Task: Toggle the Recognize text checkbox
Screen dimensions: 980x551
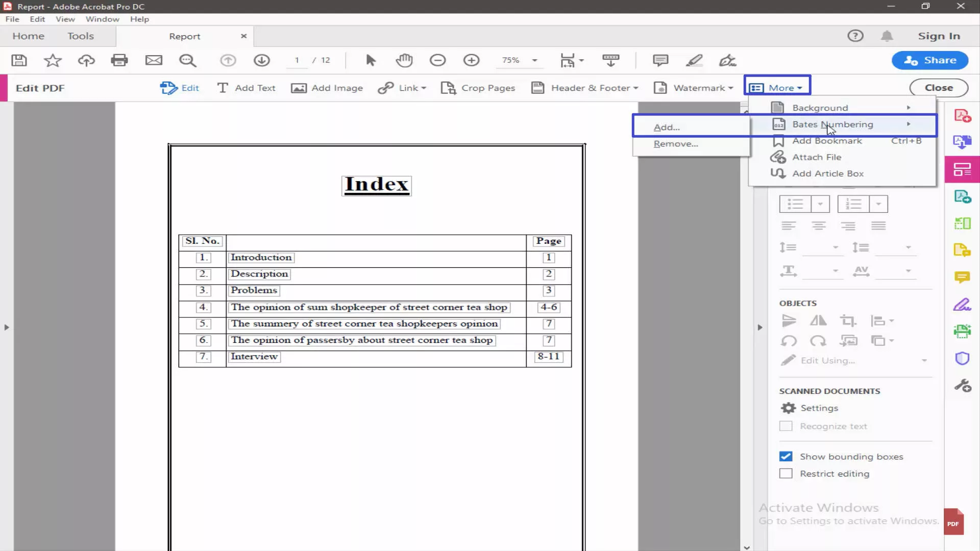Action: (786, 427)
